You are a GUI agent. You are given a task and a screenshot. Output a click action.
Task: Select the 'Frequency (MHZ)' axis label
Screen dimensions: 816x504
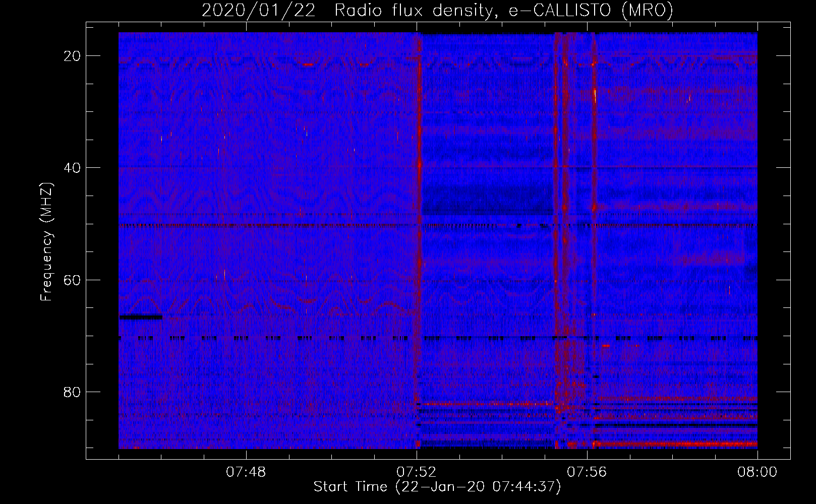(x=46, y=242)
